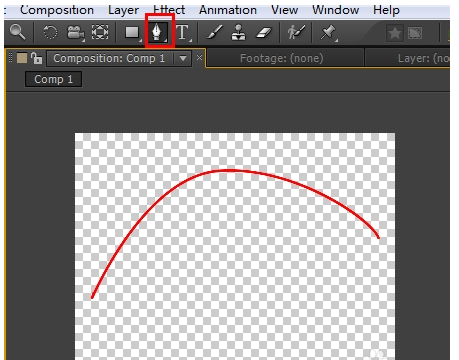This screenshot has height=360, width=459.
Task: Select the Clone Stamp tool
Action: pos(239,32)
